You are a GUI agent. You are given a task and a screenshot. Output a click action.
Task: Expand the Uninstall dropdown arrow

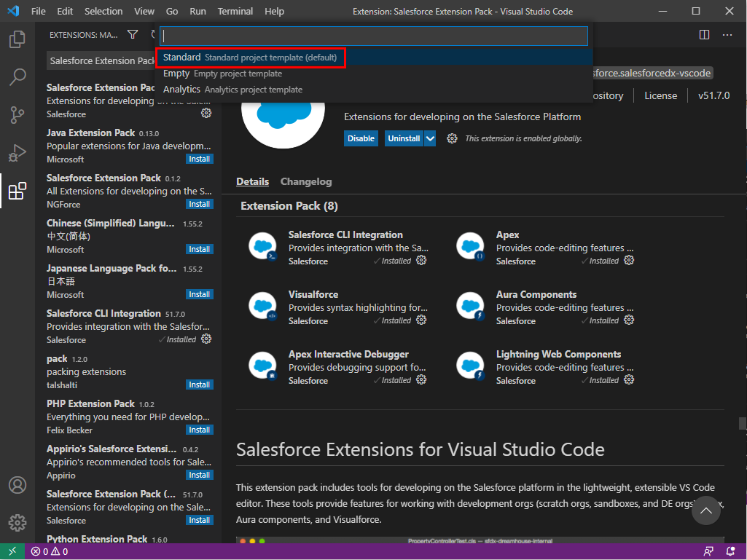(x=430, y=138)
